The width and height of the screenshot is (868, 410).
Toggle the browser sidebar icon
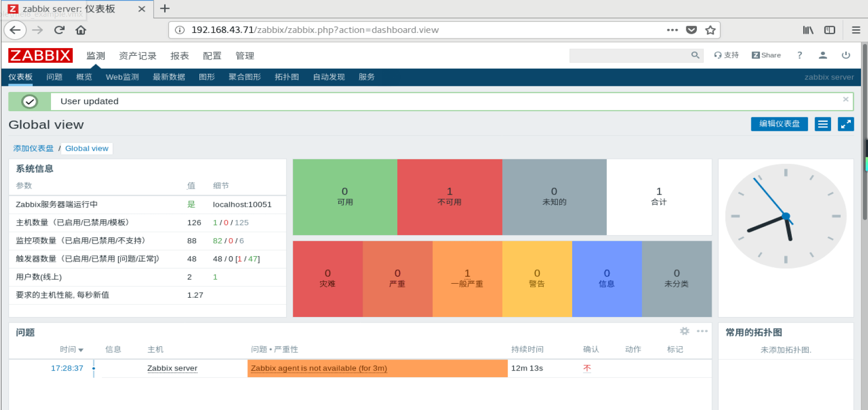[830, 30]
